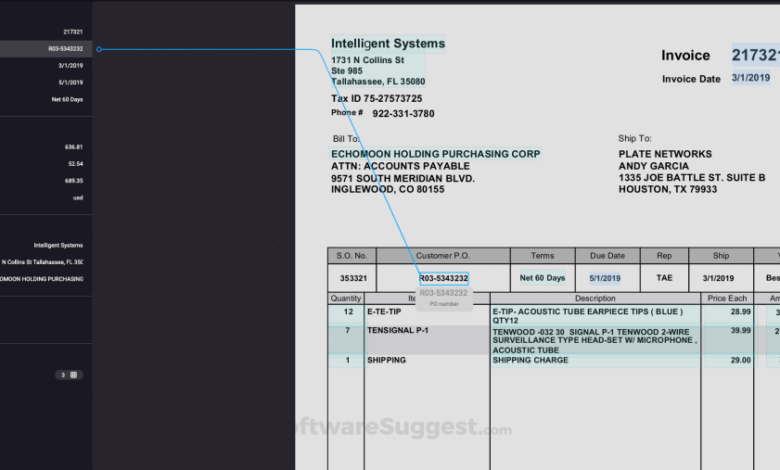Click the 5/1/2019 cell under Due Date

(x=605, y=279)
